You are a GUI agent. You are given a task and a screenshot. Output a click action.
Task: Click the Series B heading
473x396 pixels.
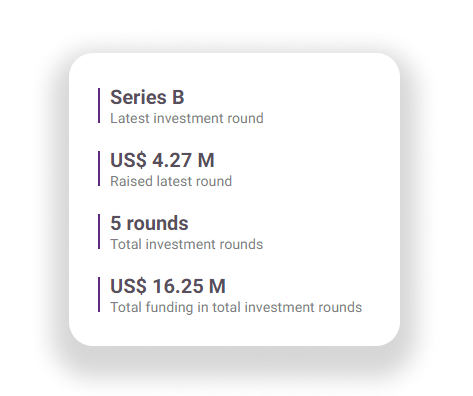pyautogui.click(x=147, y=97)
